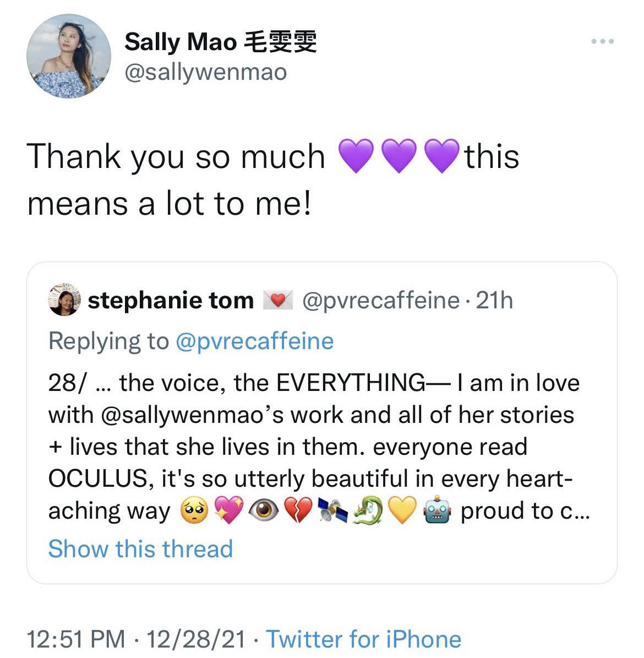This screenshot has width=644, height=658.
Task: Open the stephanie tom display name
Action: tap(171, 301)
